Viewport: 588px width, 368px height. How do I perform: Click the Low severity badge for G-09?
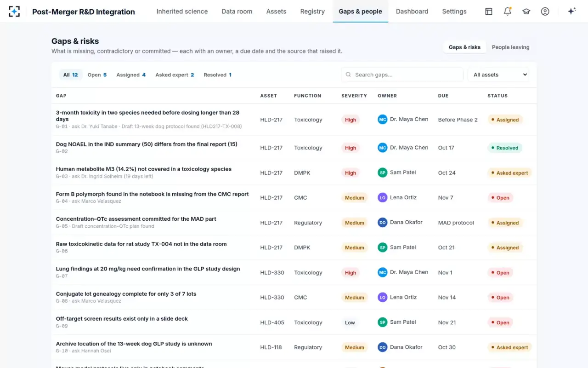point(350,322)
